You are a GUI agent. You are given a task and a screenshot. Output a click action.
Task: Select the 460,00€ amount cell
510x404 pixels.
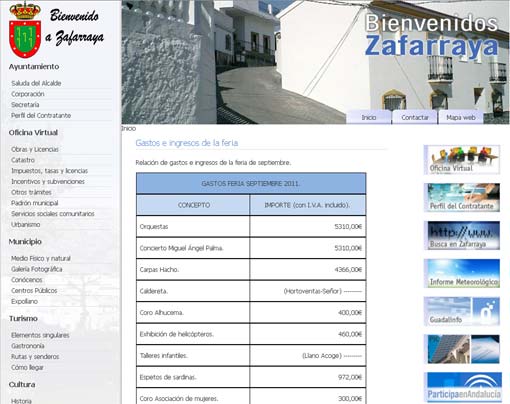point(308,334)
